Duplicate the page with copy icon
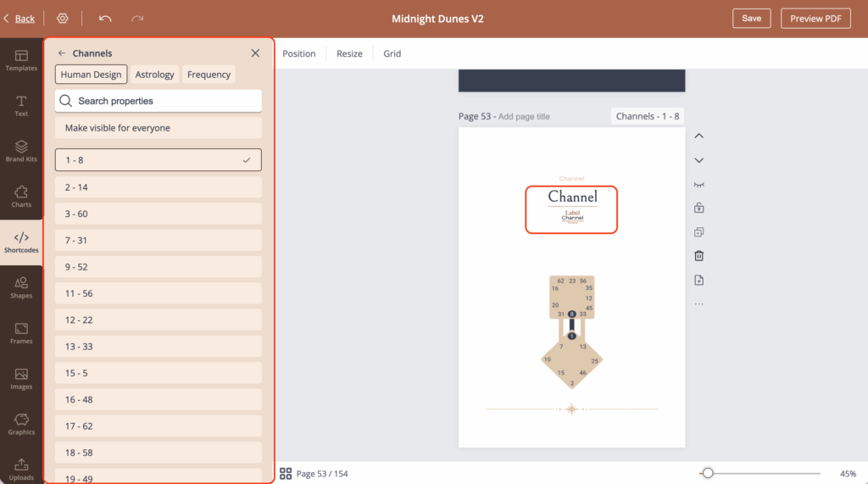 click(x=699, y=232)
